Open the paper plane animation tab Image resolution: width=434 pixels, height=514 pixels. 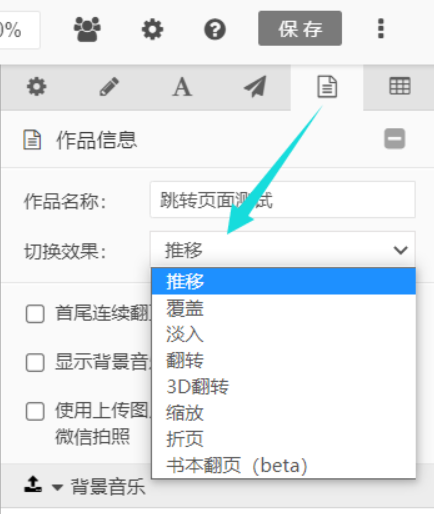255,87
